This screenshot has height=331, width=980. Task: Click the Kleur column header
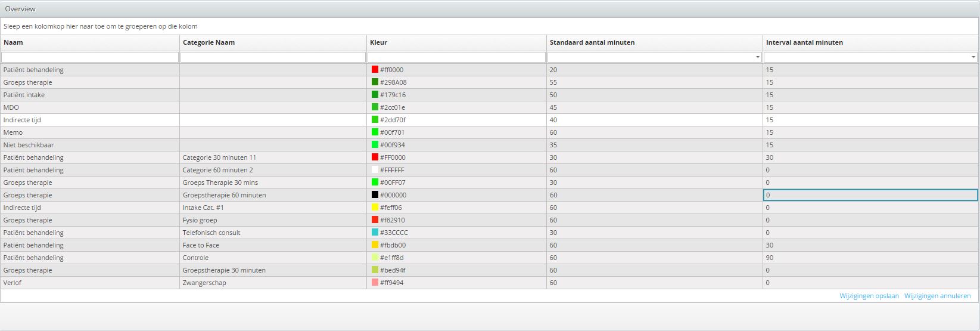coord(456,42)
